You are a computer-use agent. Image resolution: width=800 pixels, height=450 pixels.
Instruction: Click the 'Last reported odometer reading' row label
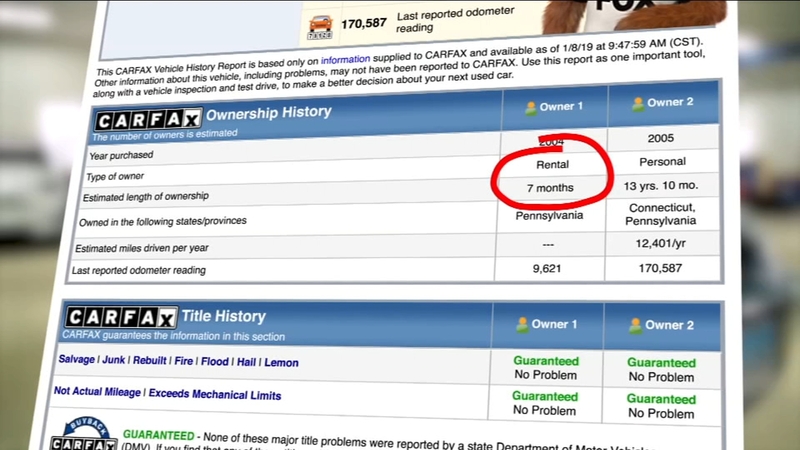(139, 270)
